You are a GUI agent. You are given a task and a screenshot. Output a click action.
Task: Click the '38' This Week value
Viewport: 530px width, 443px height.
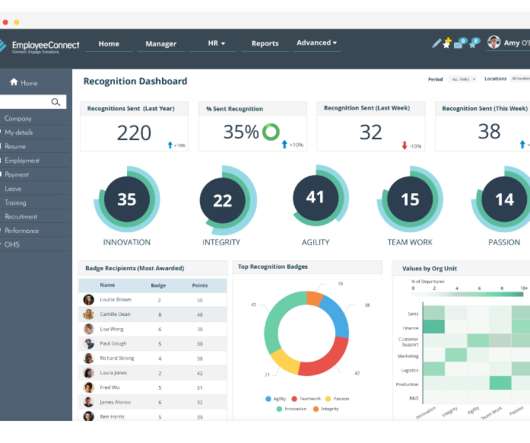(x=489, y=131)
